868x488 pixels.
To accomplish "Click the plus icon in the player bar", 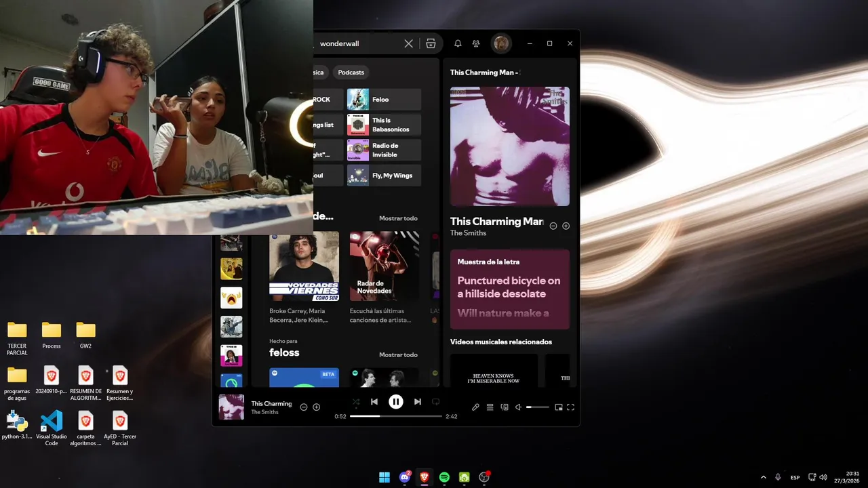I will pyautogui.click(x=316, y=407).
